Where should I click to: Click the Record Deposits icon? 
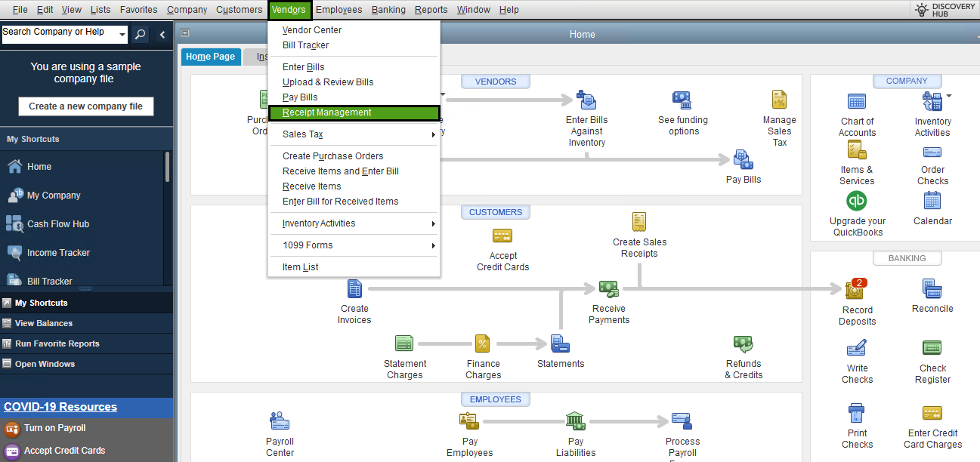(x=856, y=289)
